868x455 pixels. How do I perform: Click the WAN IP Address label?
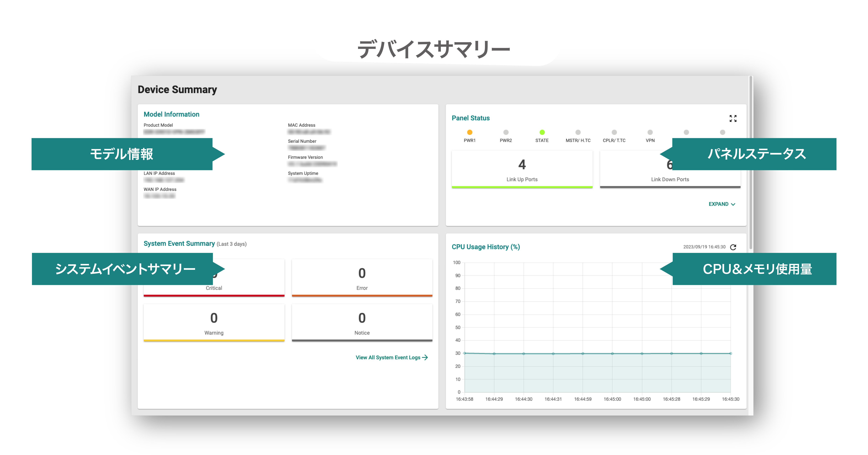tap(160, 190)
